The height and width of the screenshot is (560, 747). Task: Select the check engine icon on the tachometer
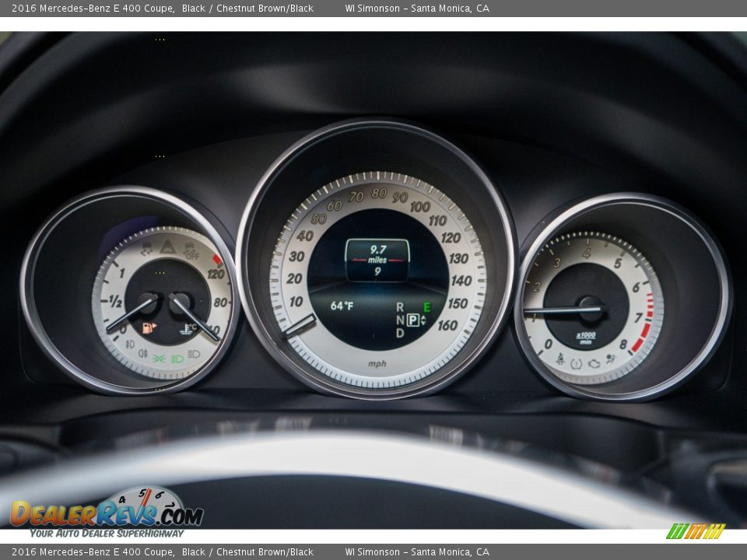point(594,365)
